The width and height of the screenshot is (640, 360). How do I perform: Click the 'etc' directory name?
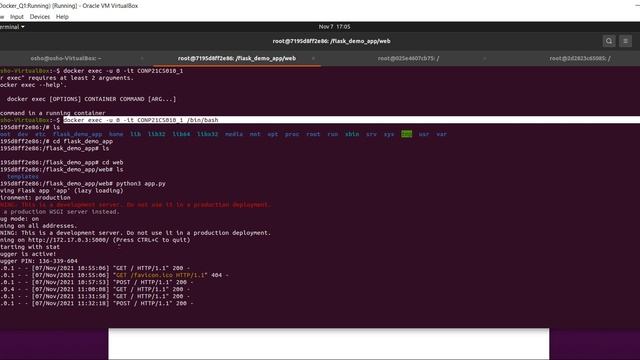(40, 134)
